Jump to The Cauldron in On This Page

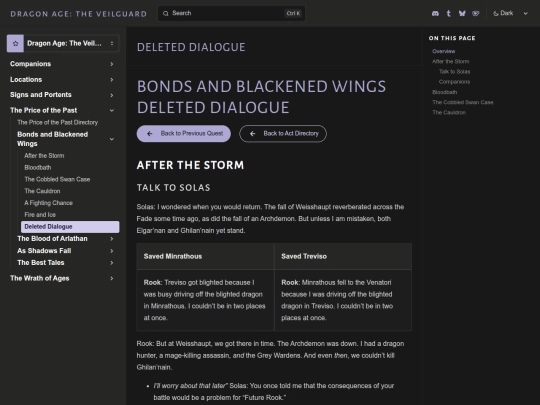pyautogui.click(x=449, y=113)
